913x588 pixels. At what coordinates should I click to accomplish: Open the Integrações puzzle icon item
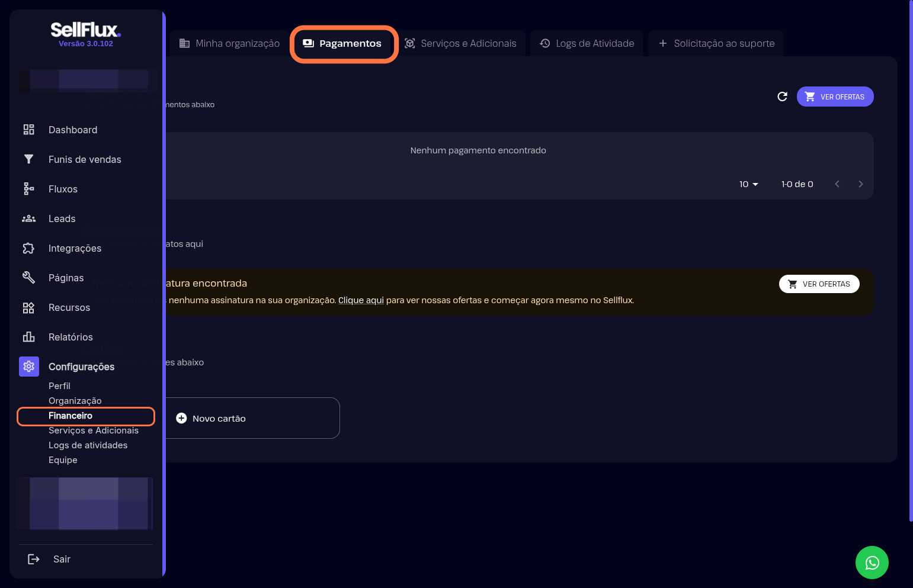click(x=28, y=248)
